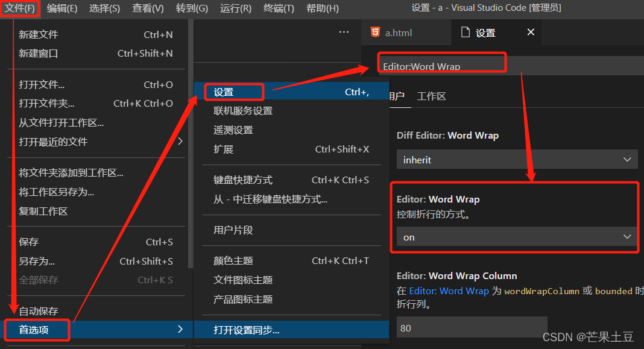This screenshot has height=349, width=644.
Task: Select 设置 in preferences submenu
Action: point(291,92)
